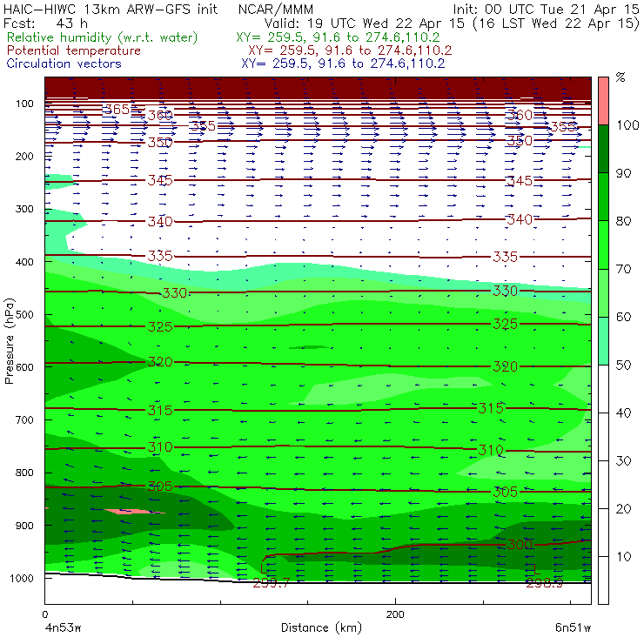This screenshot has width=644, height=644.
Task: Click the '365' potential temperature contour label
Action: coord(117,110)
